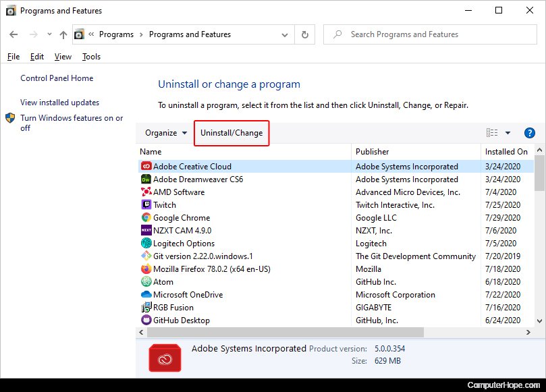Select the Twitch program icon
Viewport: 546px width, 392px height.
click(x=146, y=204)
